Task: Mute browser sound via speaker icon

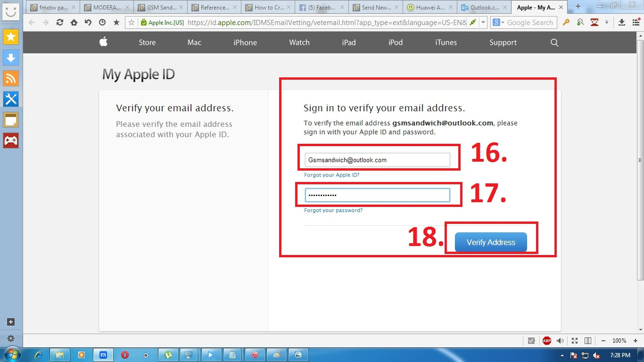Action: pos(560,341)
